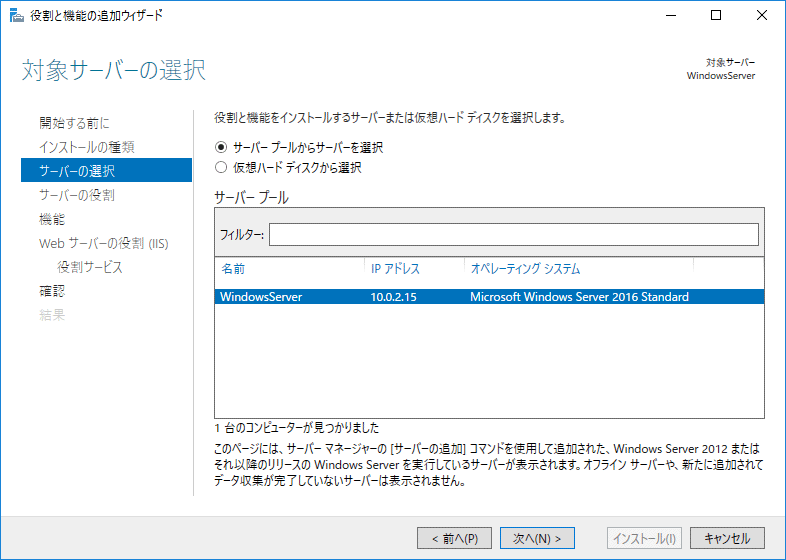Go to the 役割サービス sub-step
The image size is (786, 560).
(90, 267)
